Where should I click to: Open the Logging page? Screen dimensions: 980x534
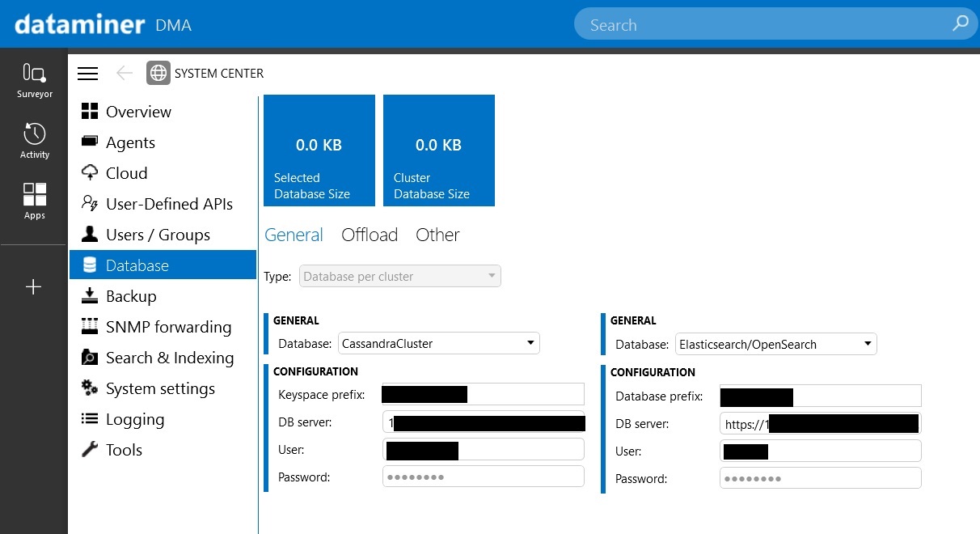coord(163,419)
